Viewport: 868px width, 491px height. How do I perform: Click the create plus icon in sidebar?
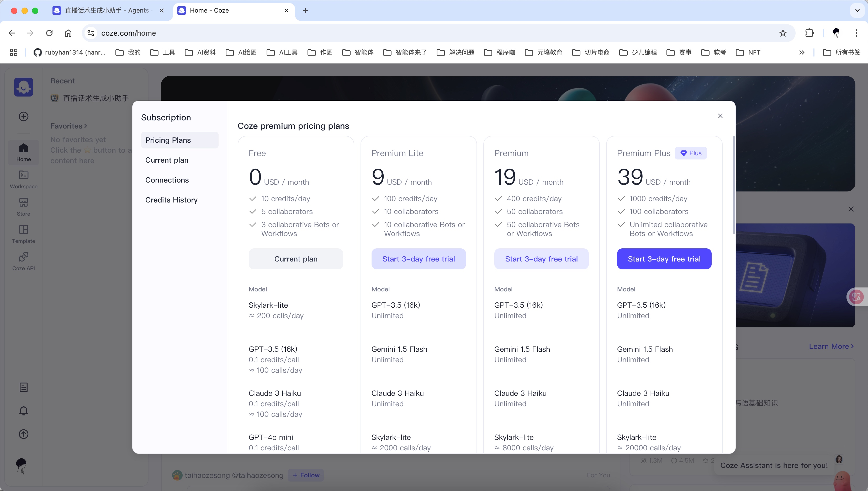click(x=23, y=117)
